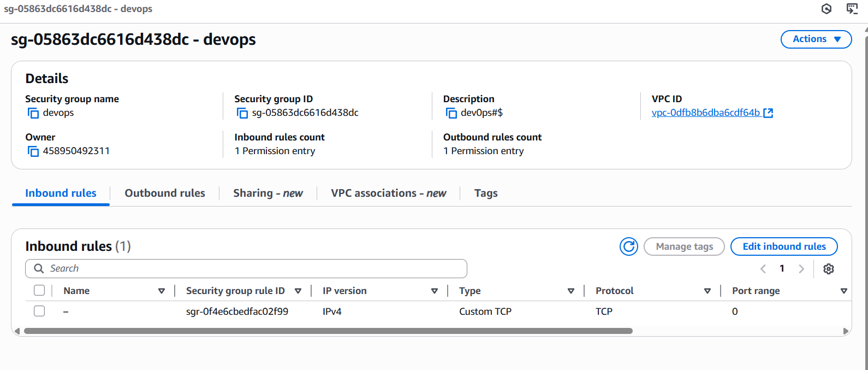Click the outbound '1 Permission entry' text
868x370 pixels.
coord(484,151)
